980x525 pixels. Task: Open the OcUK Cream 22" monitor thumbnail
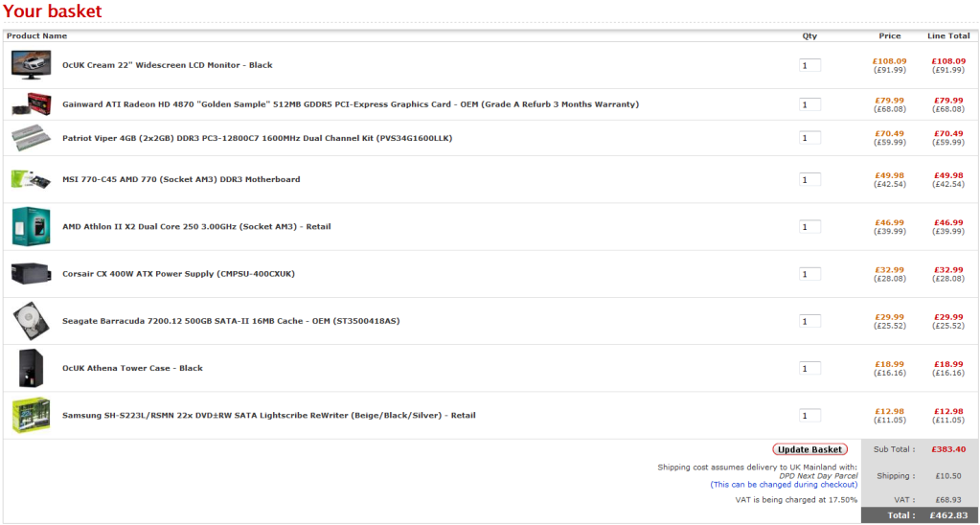click(x=32, y=65)
